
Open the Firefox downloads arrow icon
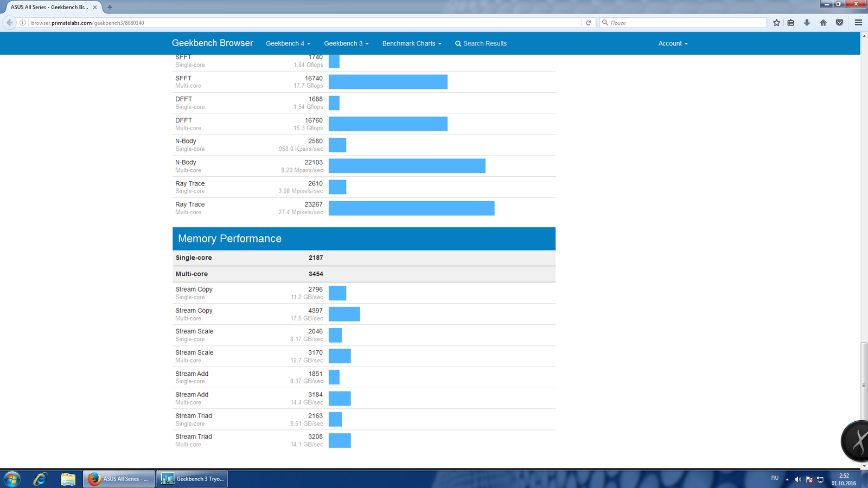tap(807, 23)
